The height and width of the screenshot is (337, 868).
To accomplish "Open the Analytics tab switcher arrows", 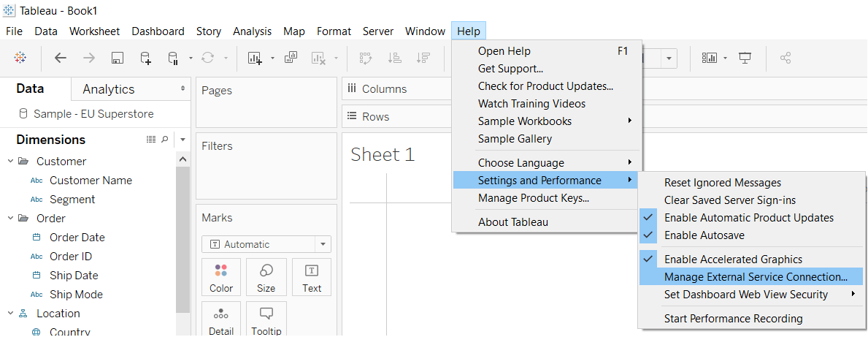I will 183,88.
